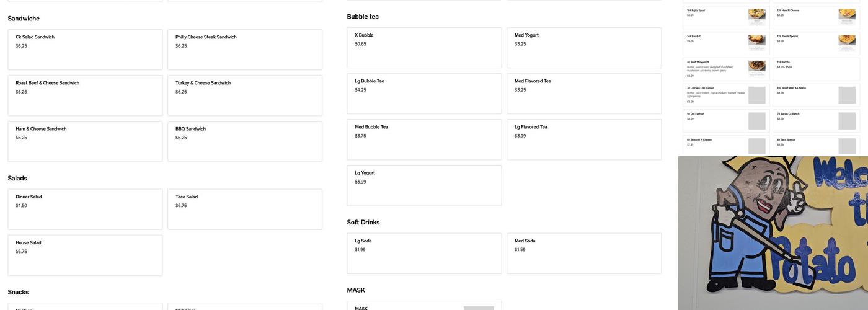Viewport: 868px width, 310px height.
Task: Select the Lg Yogurt drink item
Action: (424, 185)
